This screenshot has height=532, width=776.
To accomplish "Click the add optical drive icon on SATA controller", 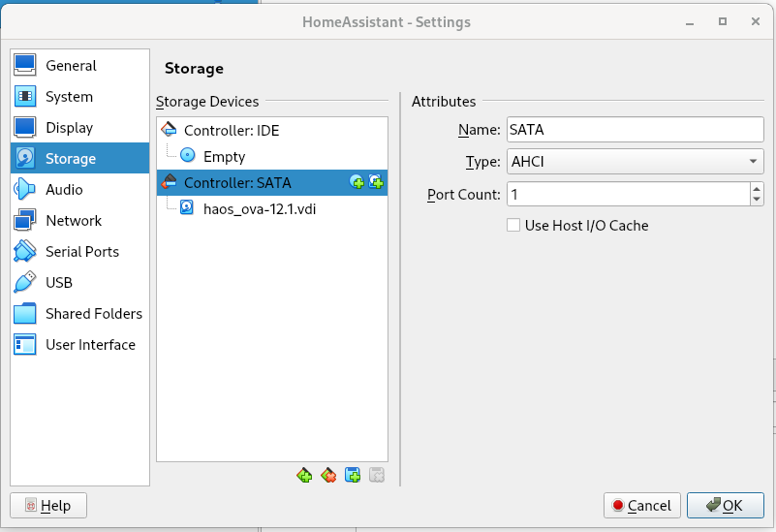I will (357, 182).
